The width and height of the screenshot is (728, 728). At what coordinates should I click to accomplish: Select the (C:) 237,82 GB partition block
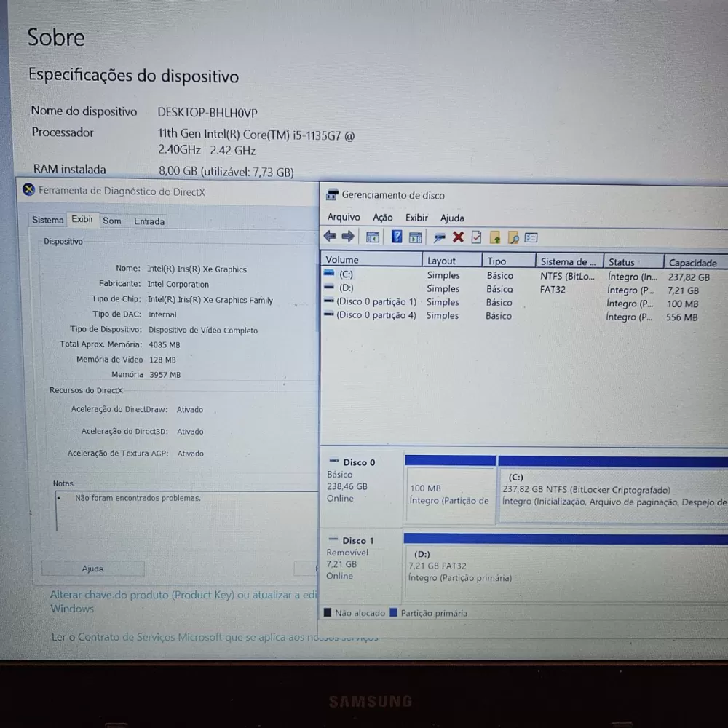613,490
